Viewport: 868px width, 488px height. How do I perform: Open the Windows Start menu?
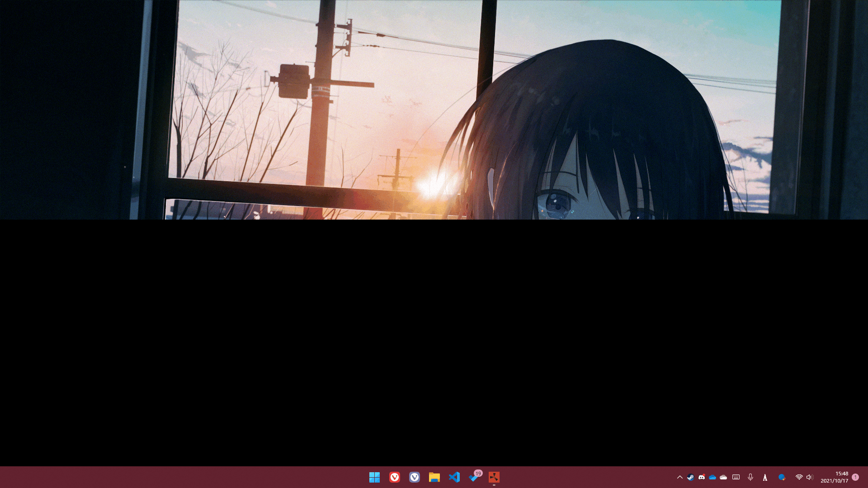[374, 477]
